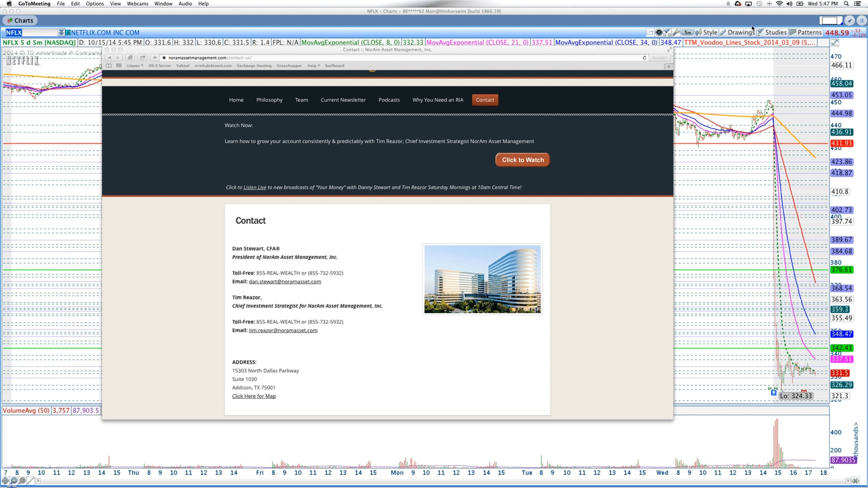Expand the Voip bookmarks folder
Image resolution: width=868 pixels, height=488 pixels.
[x=313, y=66]
